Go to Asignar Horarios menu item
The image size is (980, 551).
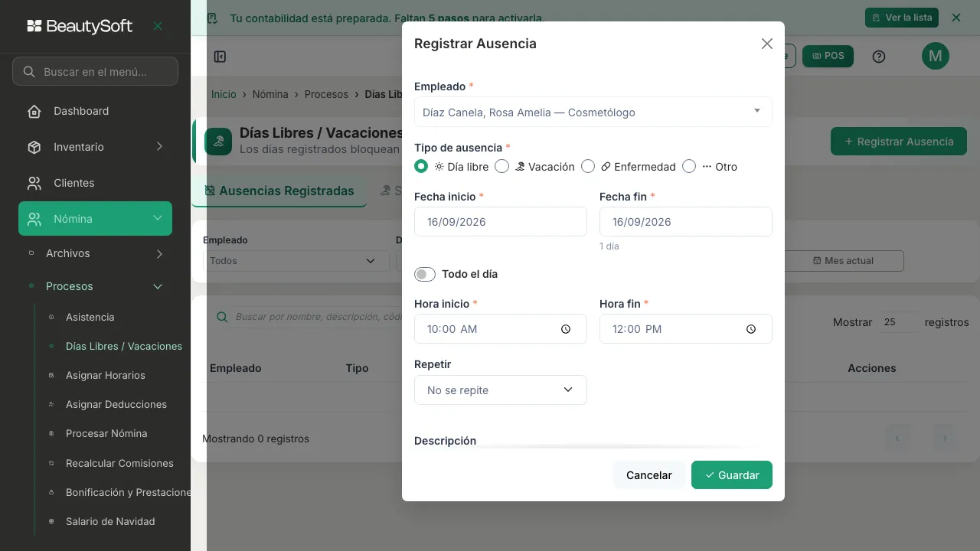[x=106, y=375]
